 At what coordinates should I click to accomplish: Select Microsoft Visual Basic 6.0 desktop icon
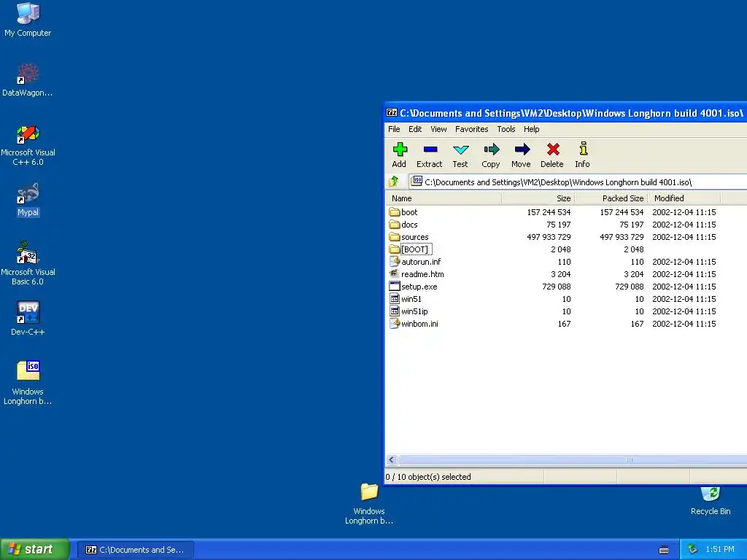click(x=28, y=264)
